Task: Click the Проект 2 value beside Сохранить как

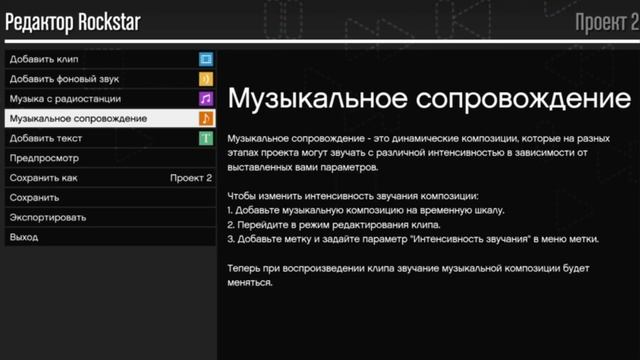Action: [191, 178]
